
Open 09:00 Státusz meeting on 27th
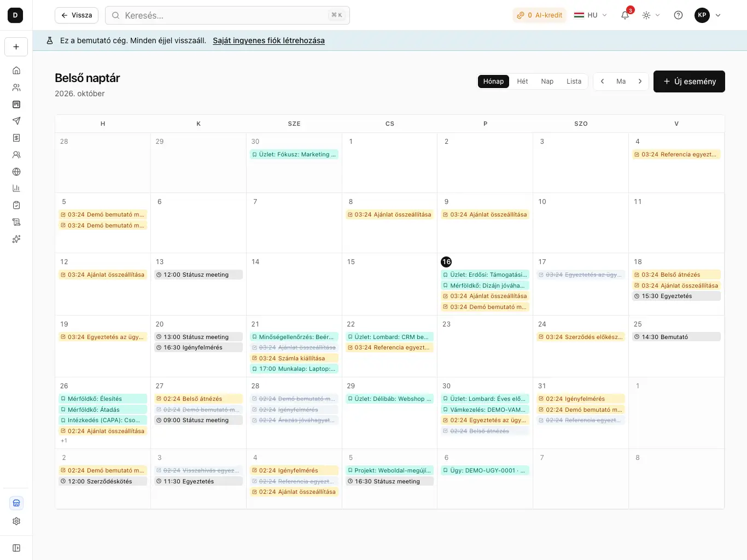[x=199, y=421]
